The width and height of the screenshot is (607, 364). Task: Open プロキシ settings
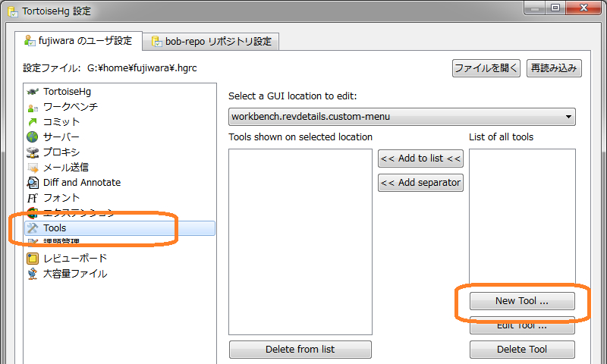click(120, 152)
